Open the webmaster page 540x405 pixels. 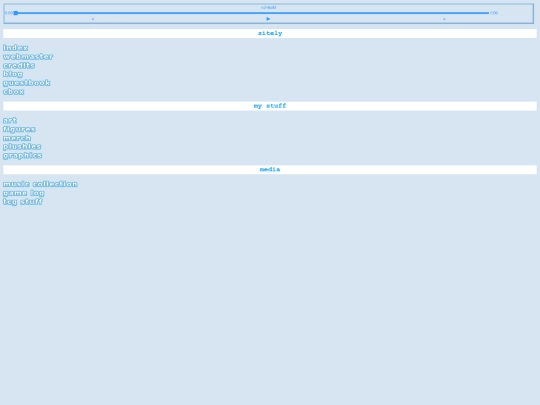(x=28, y=56)
